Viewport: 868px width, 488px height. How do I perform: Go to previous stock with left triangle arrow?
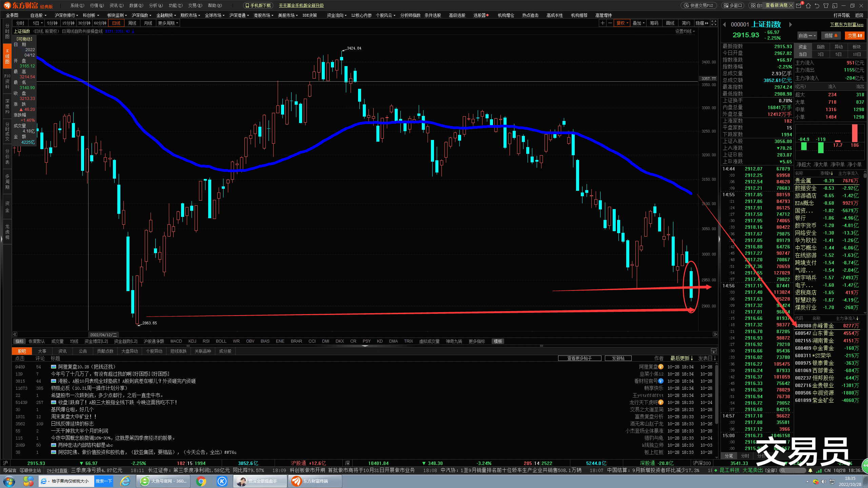tap(725, 24)
